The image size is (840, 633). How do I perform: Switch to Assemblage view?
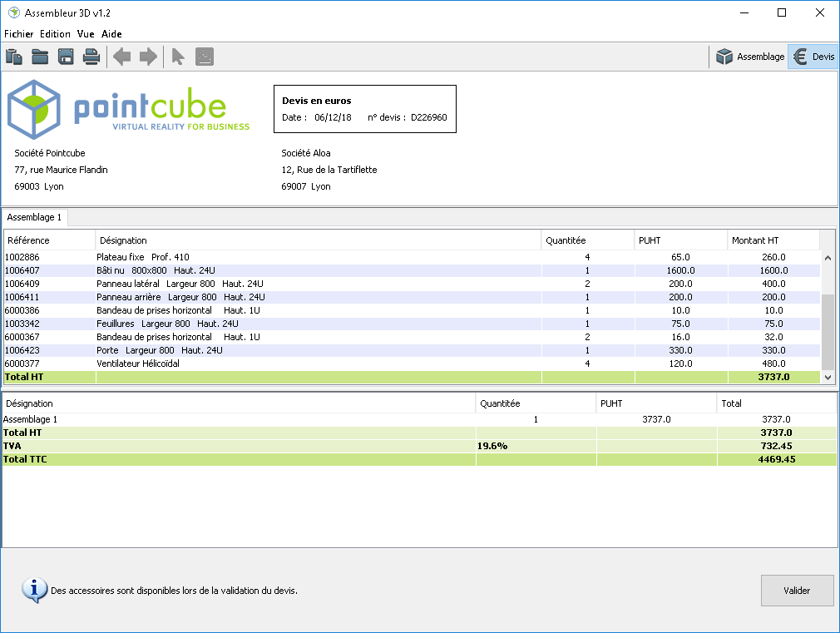[x=750, y=57]
